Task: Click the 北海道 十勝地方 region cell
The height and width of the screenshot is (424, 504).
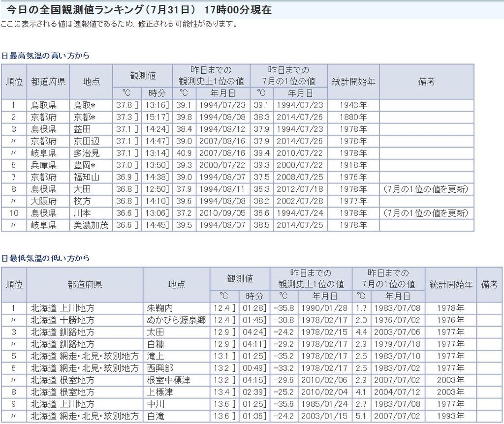Action: pyautogui.click(x=63, y=320)
